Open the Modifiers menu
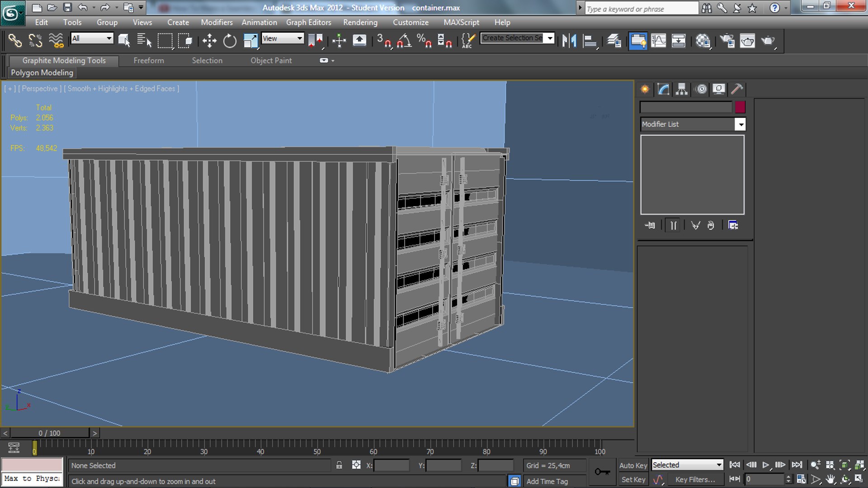 (x=217, y=22)
